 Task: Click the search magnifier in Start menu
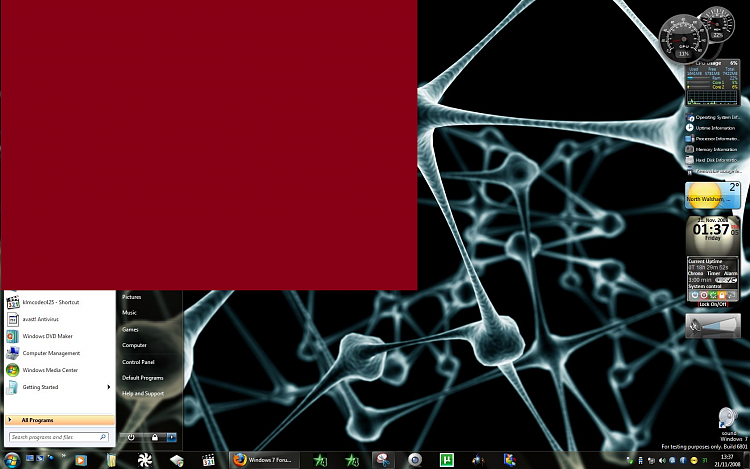[102, 437]
